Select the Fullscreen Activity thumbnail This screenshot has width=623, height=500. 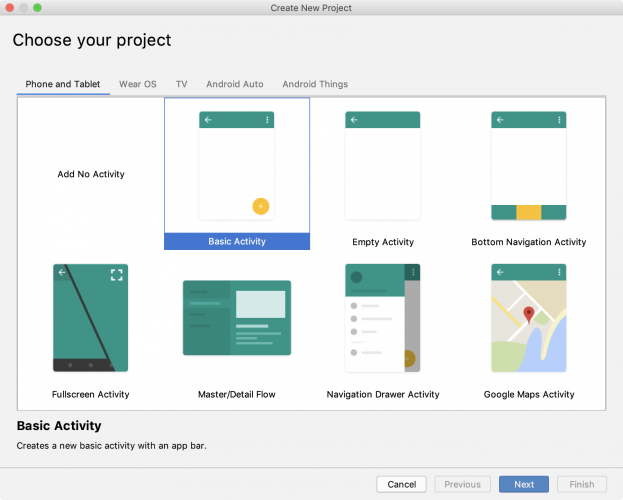pyautogui.click(x=91, y=318)
